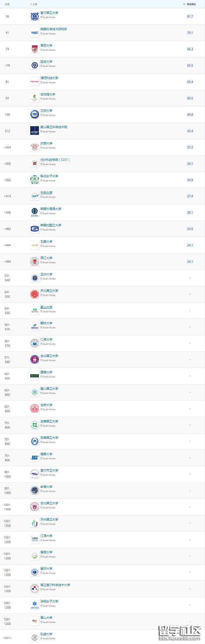The width and height of the screenshot is (205, 644).
Task: Open the 光州科技学院（GIST）link
Action: pos(55,160)
